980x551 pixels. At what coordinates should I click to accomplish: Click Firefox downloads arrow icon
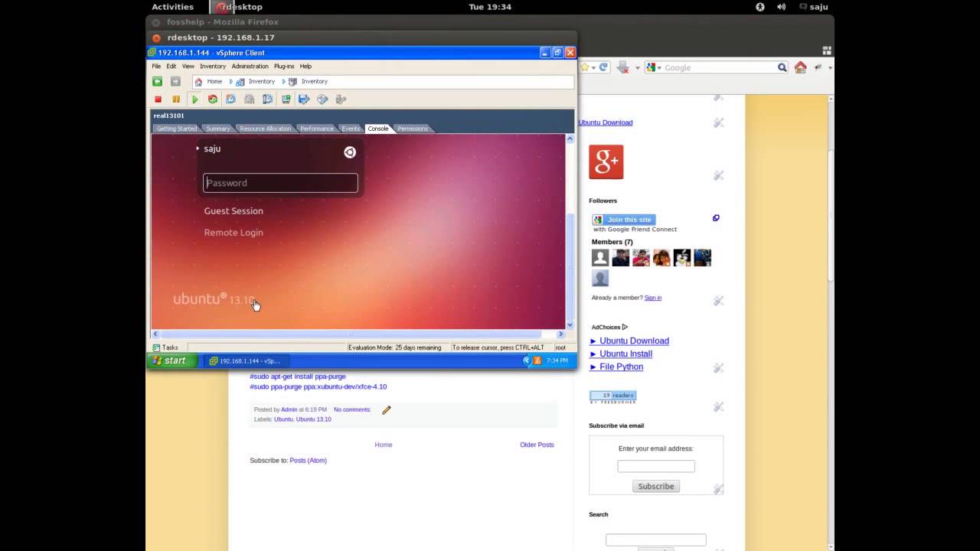tap(623, 67)
